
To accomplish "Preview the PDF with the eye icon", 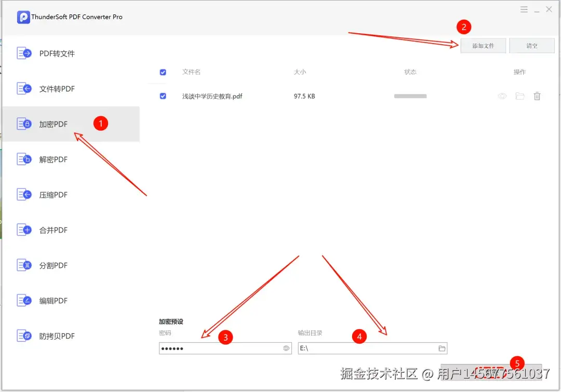I will click(x=502, y=96).
